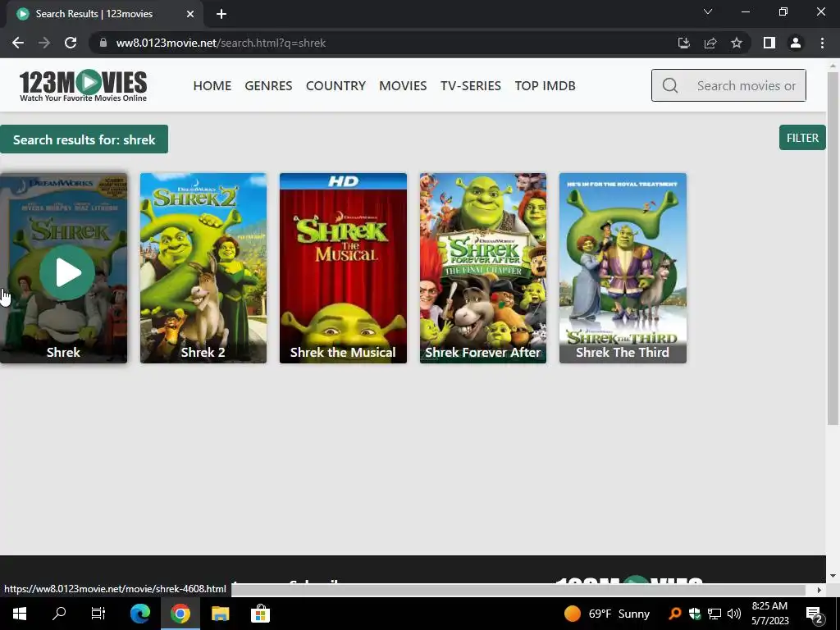
Task: Open Task View on taskbar
Action: 98,614
